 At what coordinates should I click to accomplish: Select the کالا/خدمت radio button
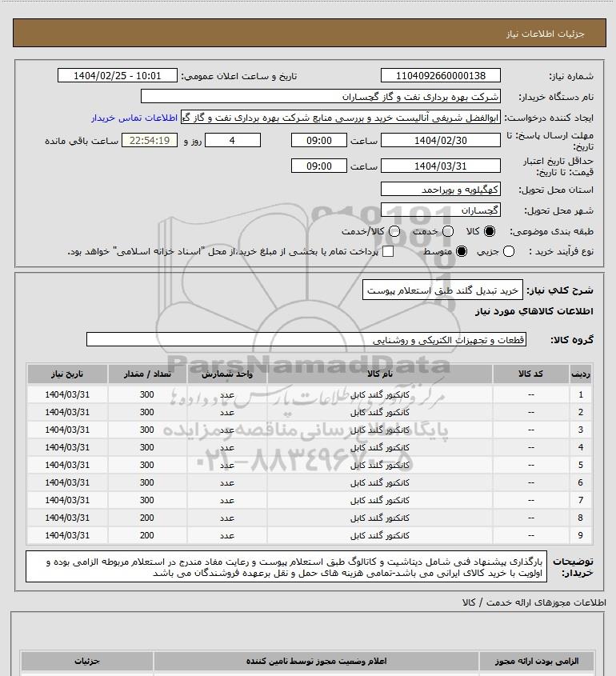click(394, 231)
